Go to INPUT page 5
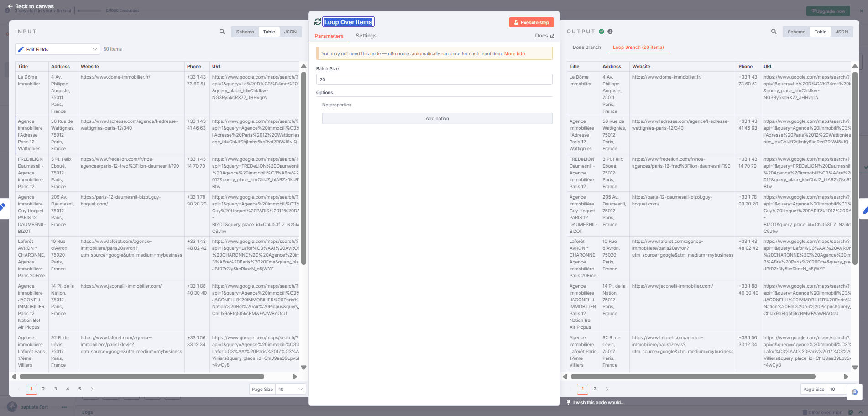 point(80,389)
